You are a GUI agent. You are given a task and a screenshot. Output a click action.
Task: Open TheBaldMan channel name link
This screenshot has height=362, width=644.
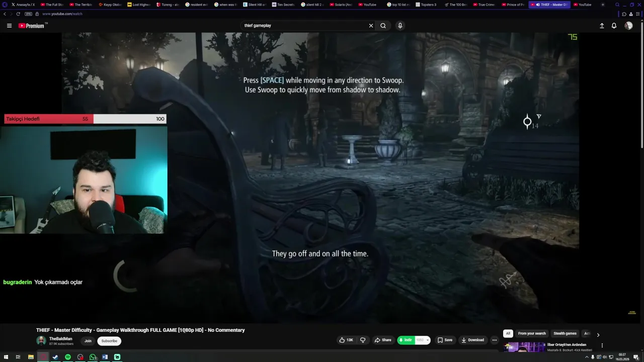(60, 339)
